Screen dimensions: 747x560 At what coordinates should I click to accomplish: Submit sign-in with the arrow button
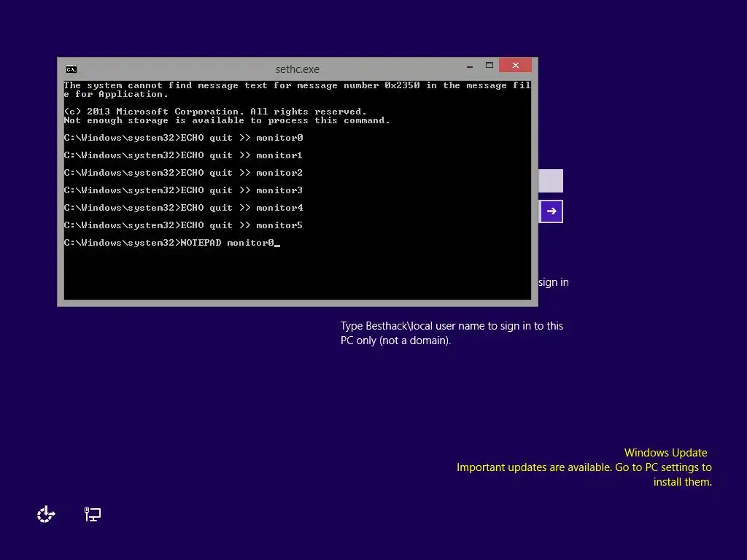coord(551,211)
